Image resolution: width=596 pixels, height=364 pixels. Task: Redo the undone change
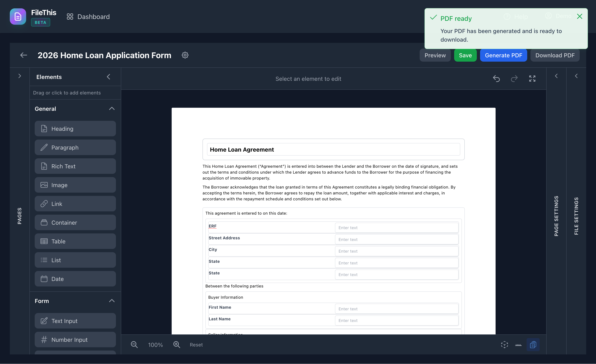click(515, 79)
